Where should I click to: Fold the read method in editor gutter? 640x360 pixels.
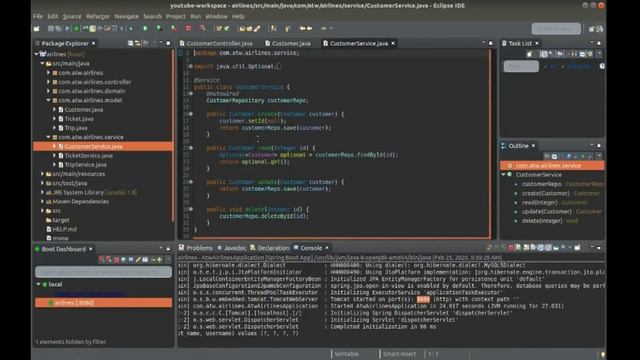tap(191, 148)
